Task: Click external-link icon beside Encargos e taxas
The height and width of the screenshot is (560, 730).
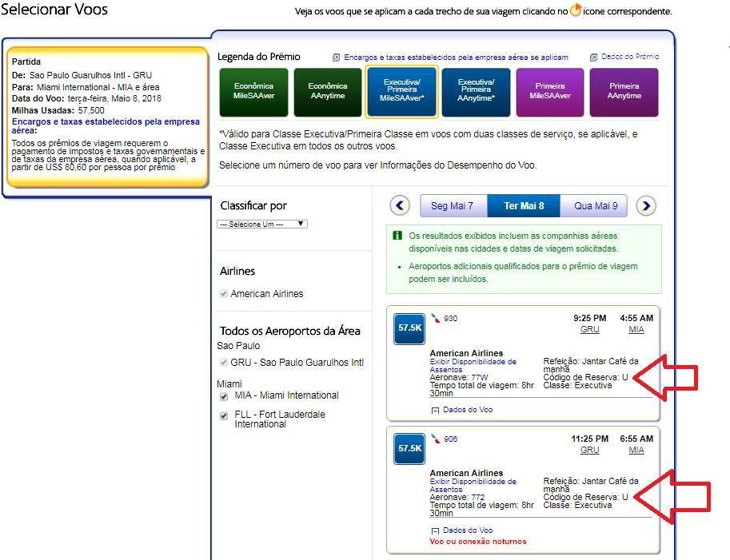Action: (336, 58)
